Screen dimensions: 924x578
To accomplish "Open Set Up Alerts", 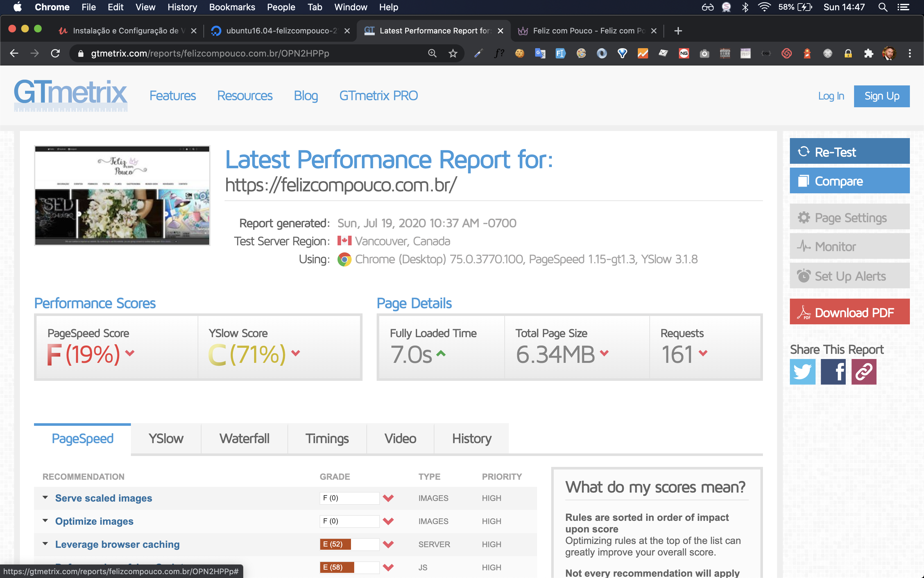I will (x=850, y=276).
